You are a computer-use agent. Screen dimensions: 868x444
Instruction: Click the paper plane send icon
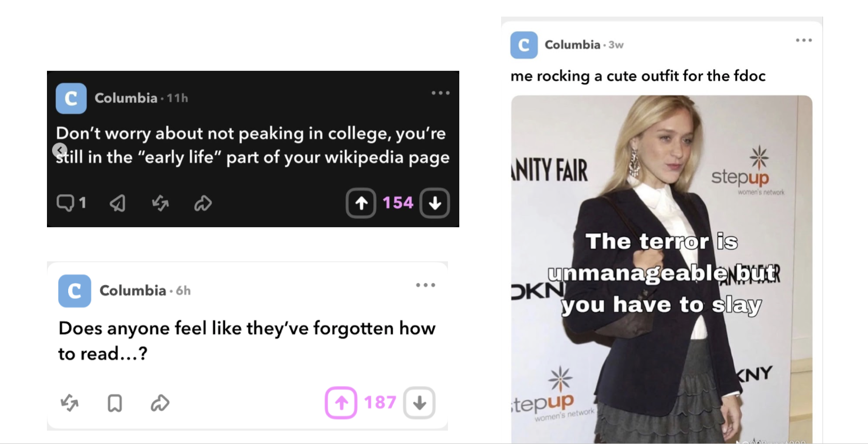click(x=118, y=203)
